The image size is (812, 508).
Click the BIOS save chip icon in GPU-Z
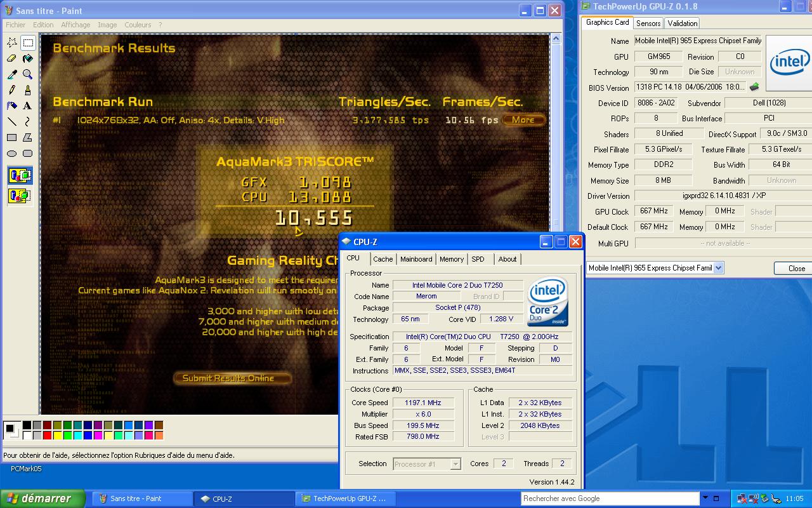click(x=754, y=87)
